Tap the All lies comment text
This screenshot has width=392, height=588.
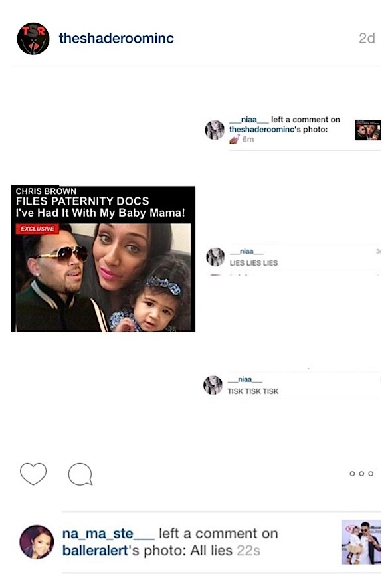(x=211, y=551)
